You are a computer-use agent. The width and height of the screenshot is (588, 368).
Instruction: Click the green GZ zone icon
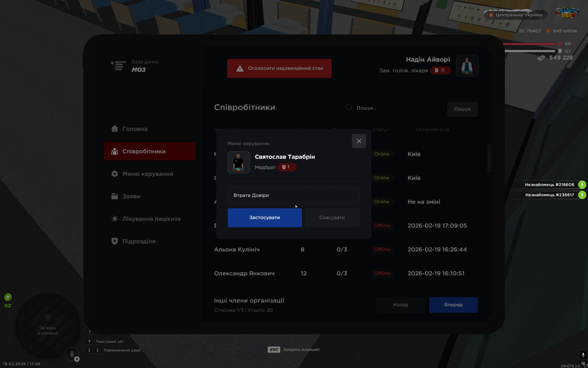[x=8, y=297]
